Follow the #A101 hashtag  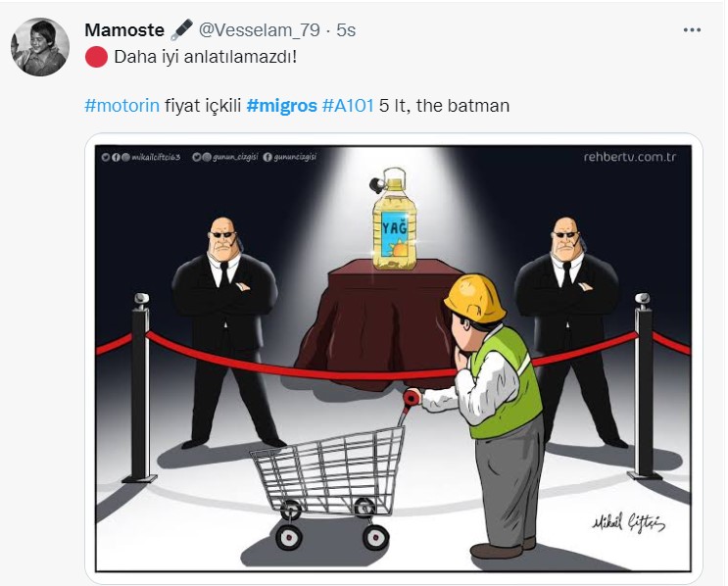tap(348, 106)
